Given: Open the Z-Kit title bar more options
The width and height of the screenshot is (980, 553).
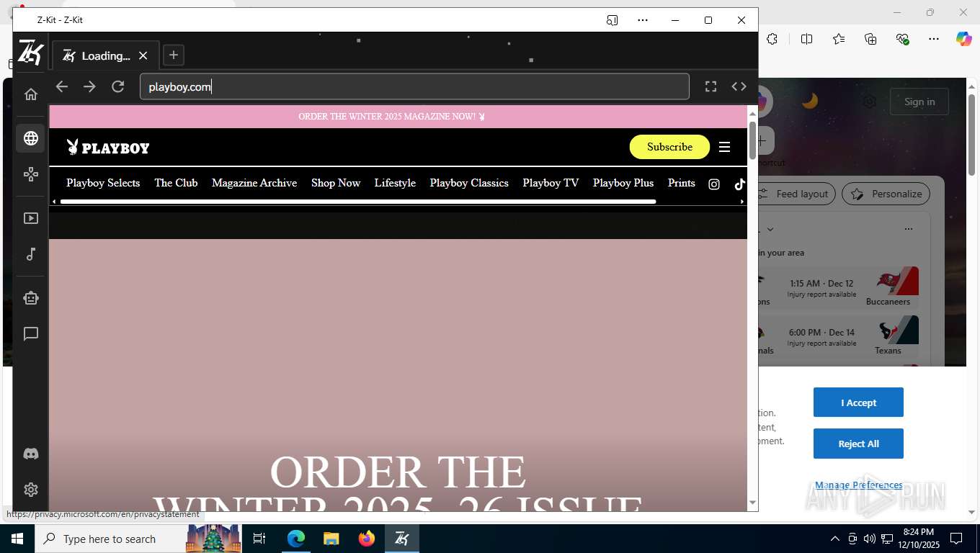Looking at the screenshot, I should (x=643, y=20).
